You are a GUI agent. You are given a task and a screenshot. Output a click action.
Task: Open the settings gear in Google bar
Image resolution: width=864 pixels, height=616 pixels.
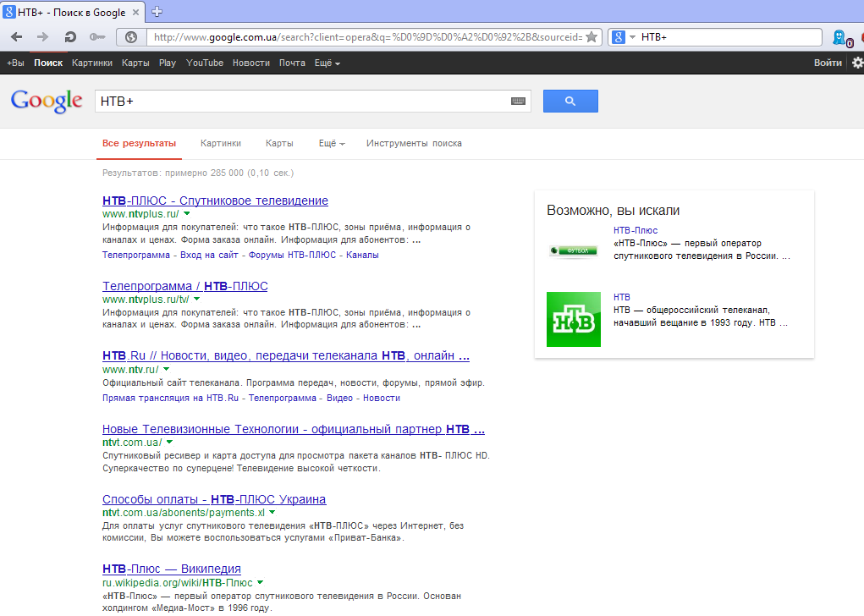point(856,63)
